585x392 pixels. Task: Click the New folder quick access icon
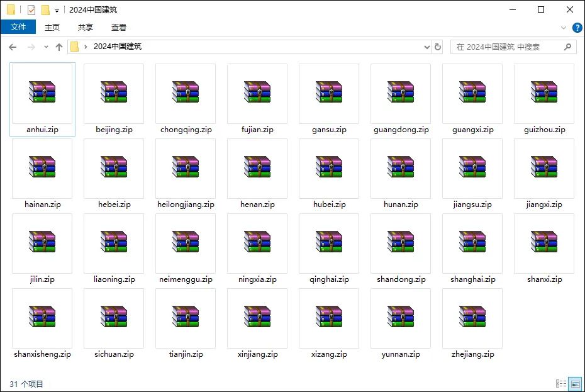coord(45,10)
